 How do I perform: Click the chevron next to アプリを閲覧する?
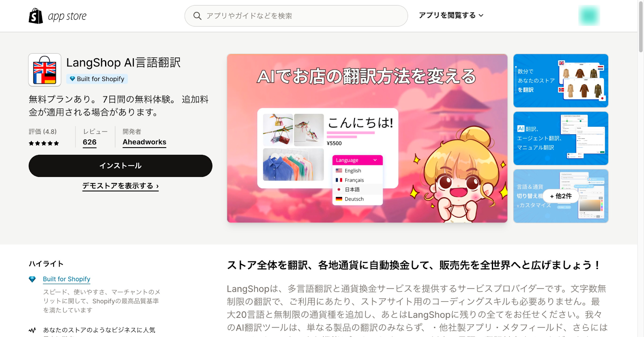(481, 16)
